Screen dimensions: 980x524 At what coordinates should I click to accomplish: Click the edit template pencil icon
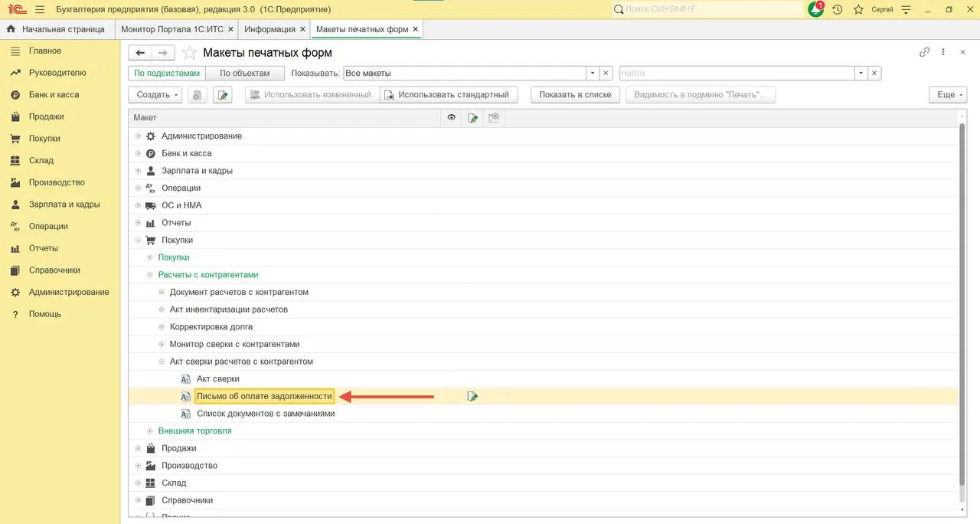click(x=223, y=95)
